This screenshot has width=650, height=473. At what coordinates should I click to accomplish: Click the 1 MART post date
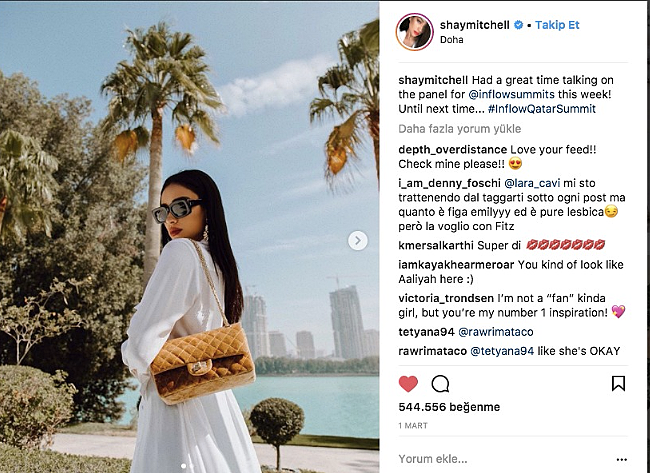[x=413, y=426]
